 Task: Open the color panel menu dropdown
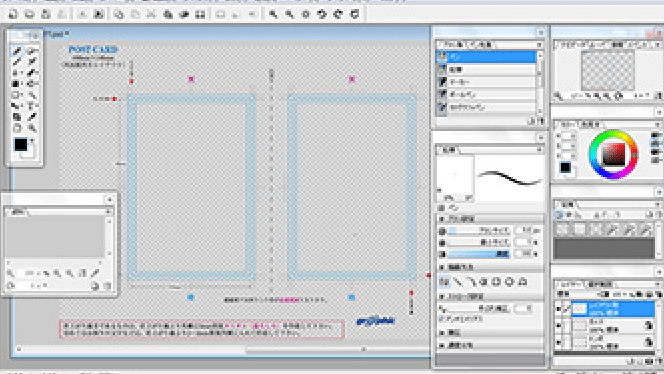click(658, 124)
